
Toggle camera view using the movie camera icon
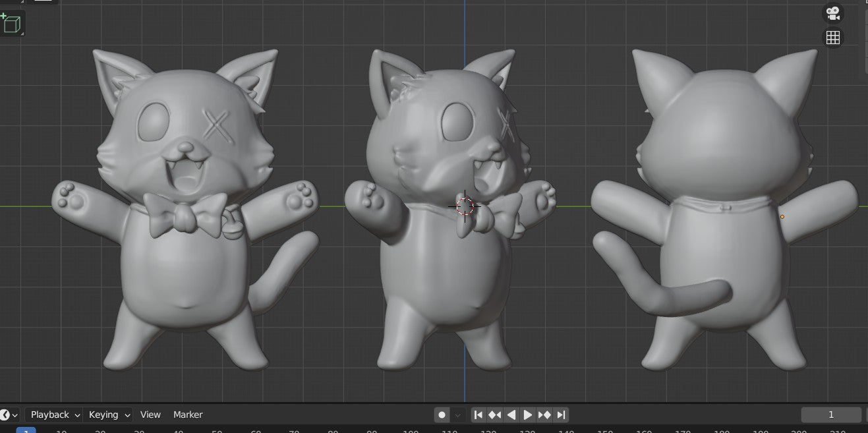pyautogui.click(x=832, y=13)
